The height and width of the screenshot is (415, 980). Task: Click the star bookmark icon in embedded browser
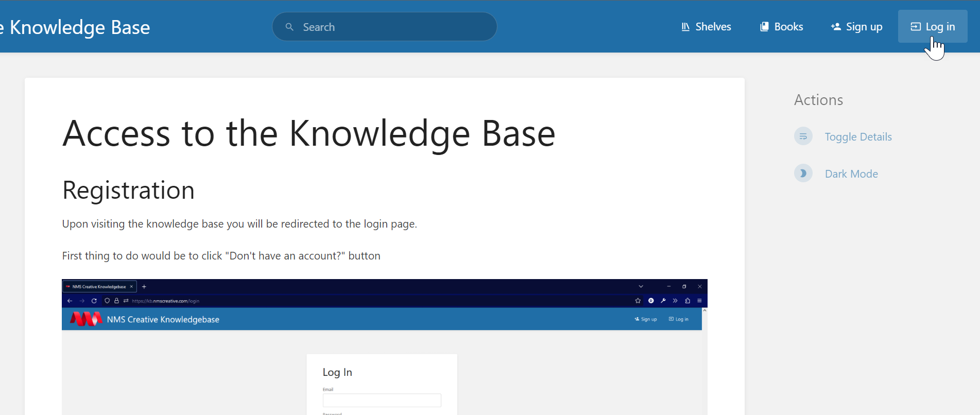click(638, 301)
